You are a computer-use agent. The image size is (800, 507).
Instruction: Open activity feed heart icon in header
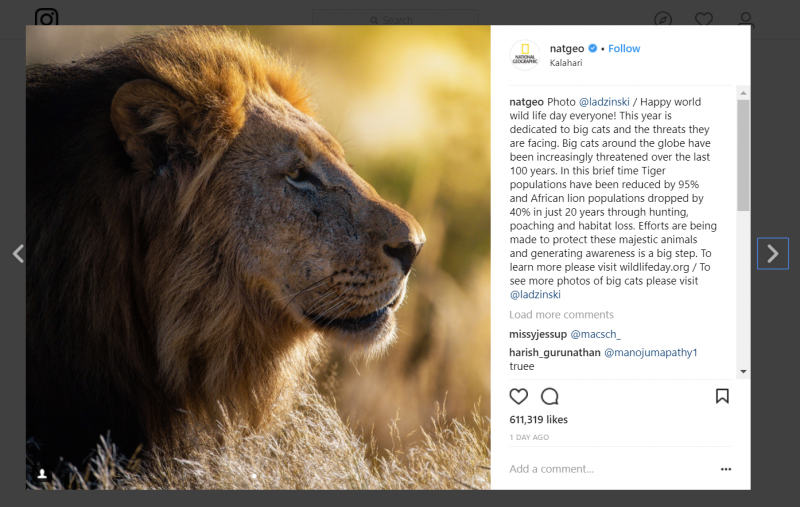tap(704, 20)
